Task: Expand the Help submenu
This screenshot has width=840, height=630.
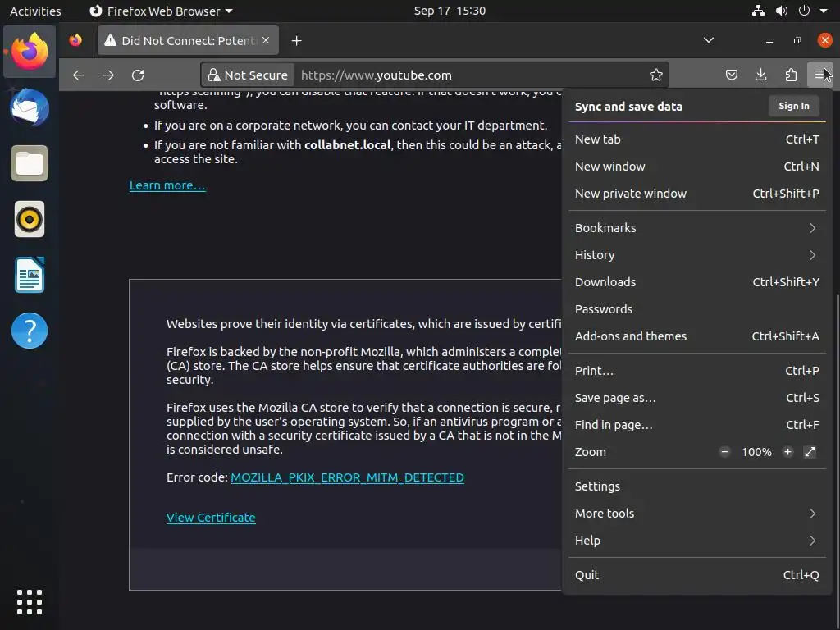Action: (697, 541)
